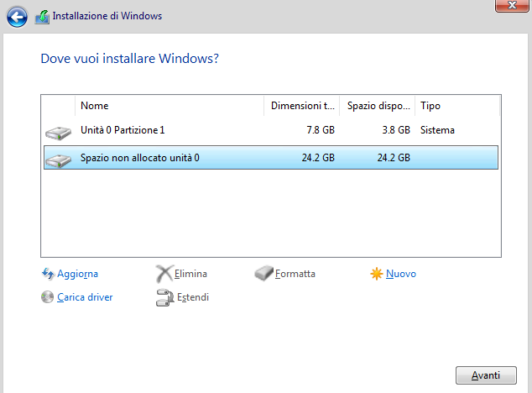Screen dimensions: 532x393
Task: Click the 24.2 GB free space cell
Action: 394,158
